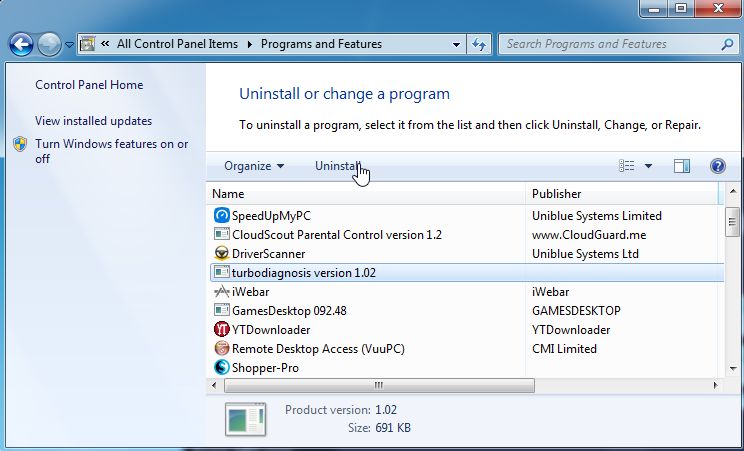Open Turn Windows features on or off
This screenshot has height=451, width=744.
coord(112,151)
